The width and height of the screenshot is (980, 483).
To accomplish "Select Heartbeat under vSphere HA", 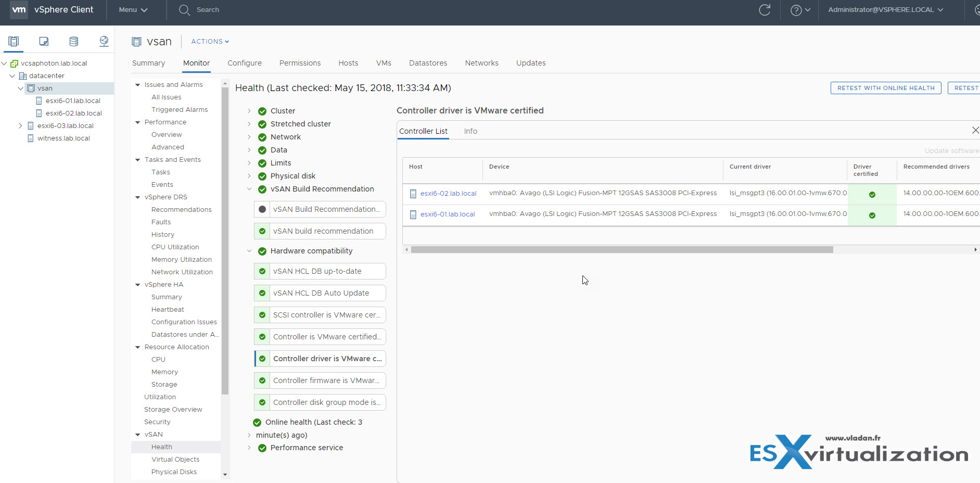I will tap(168, 310).
